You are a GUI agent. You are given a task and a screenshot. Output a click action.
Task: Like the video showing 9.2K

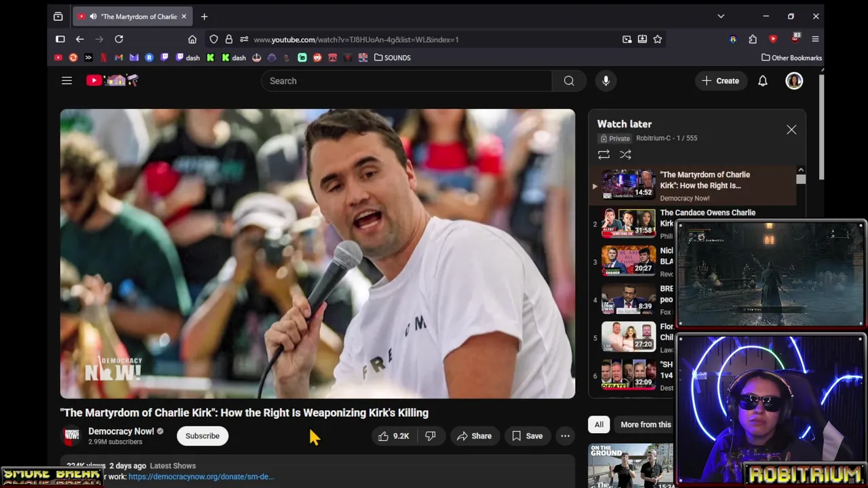pyautogui.click(x=394, y=436)
